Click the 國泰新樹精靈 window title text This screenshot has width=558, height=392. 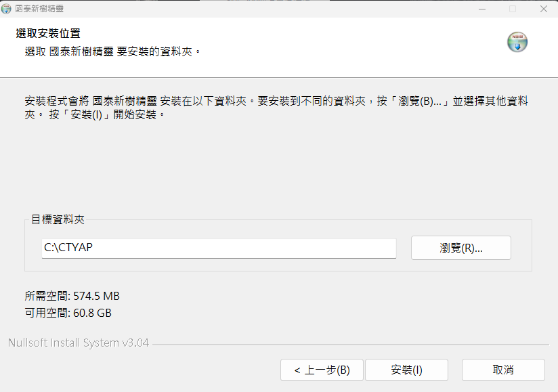tap(39, 9)
